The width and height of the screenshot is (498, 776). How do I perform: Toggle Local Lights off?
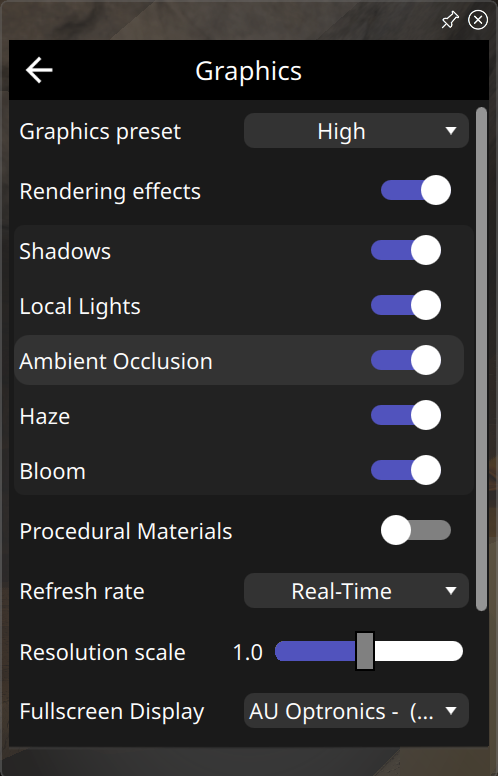(x=406, y=305)
